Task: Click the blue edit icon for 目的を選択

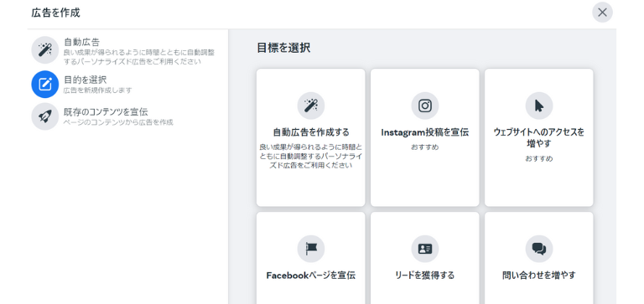Action: tap(44, 84)
